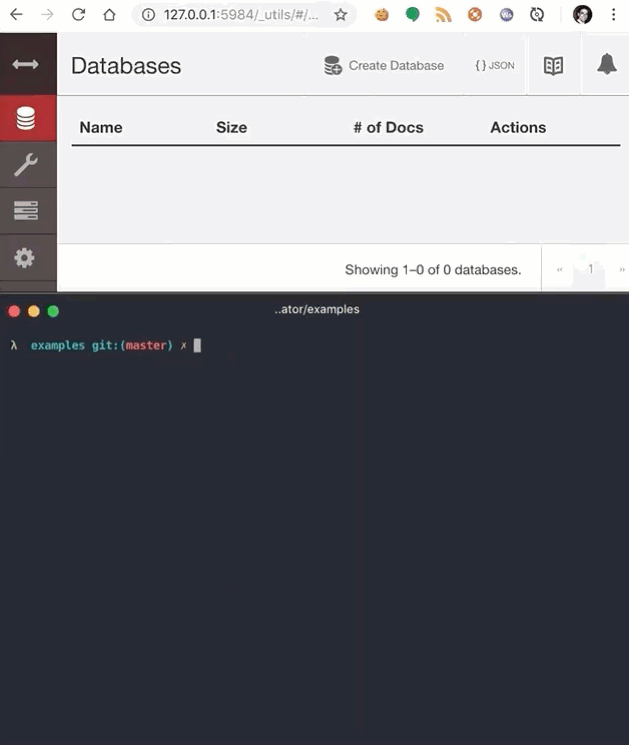Focus the address bar with 127.0.0.1:5984 URL

coord(241,15)
